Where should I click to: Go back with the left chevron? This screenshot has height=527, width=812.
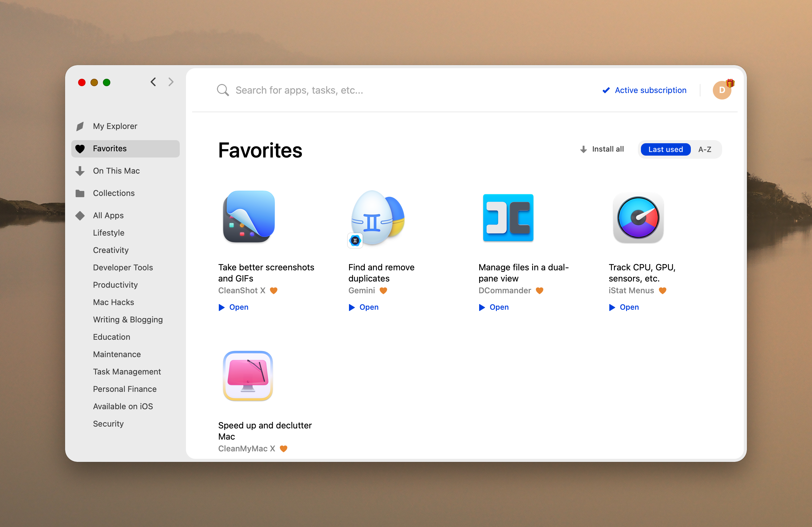[153, 82]
